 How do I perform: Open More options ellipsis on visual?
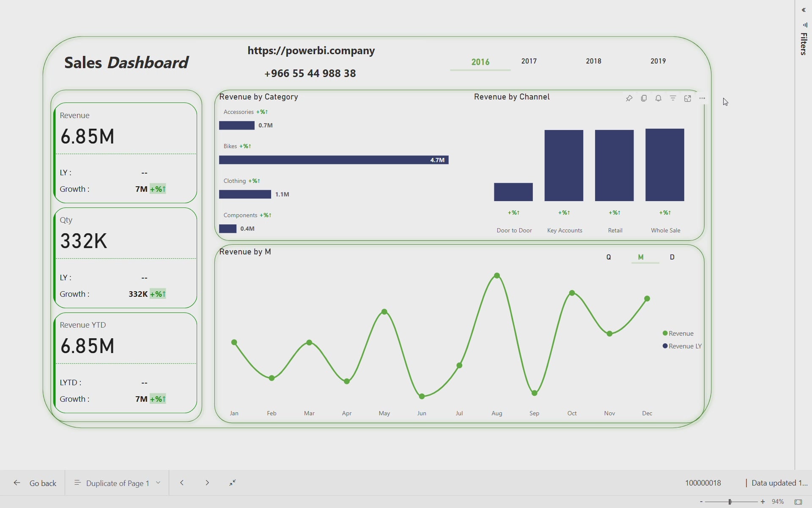(x=702, y=98)
